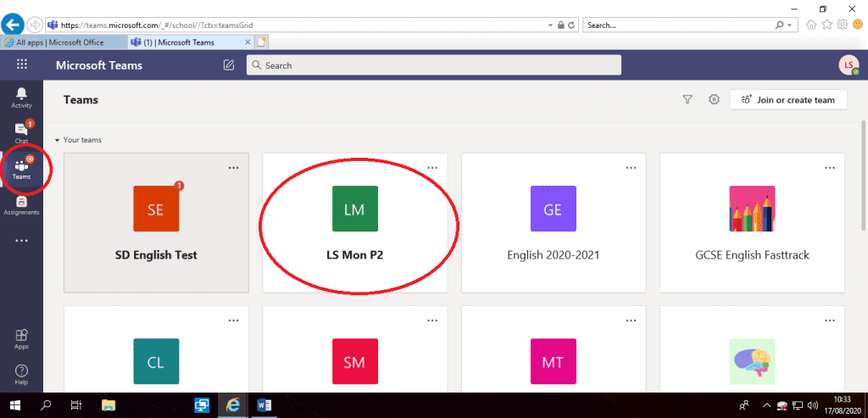Open a new browser tab
Image resolution: width=868 pixels, height=418 pixels.
(261, 42)
